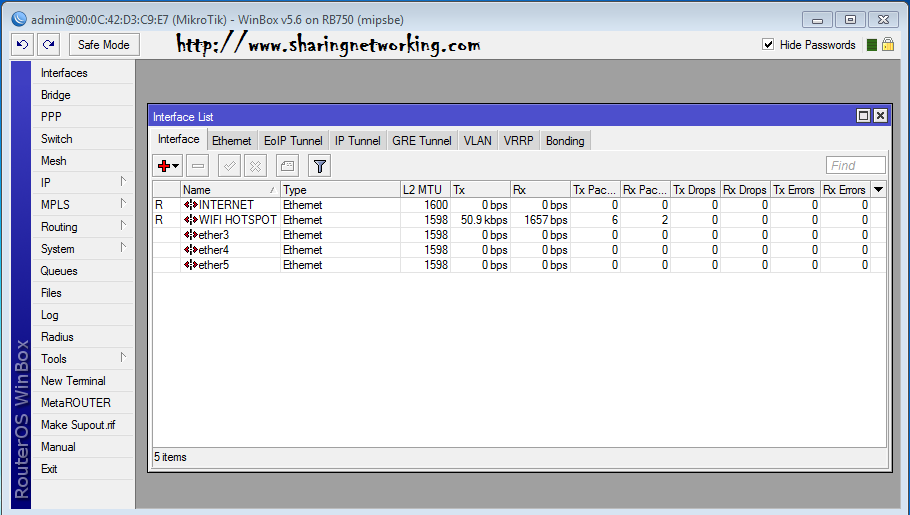
Task: Expand the Tools submenu
Action: (x=123, y=358)
